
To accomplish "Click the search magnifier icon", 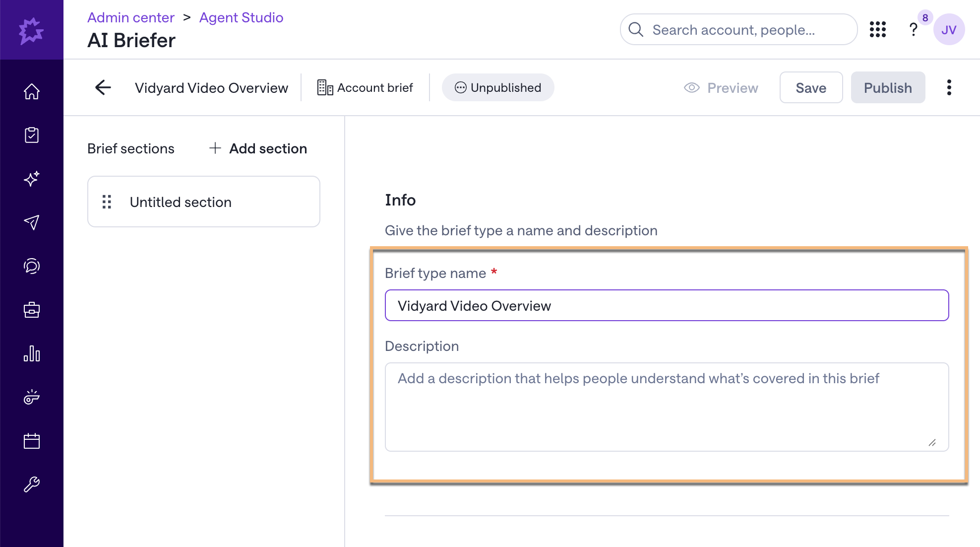I will [x=636, y=30].
